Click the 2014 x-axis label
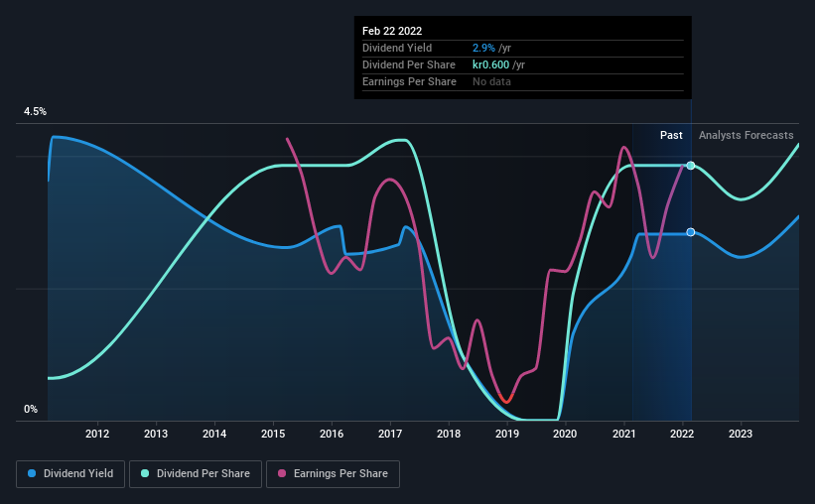The height and width of the screenshot is (504, 815). pyautogui.click(x=214, y=434)
